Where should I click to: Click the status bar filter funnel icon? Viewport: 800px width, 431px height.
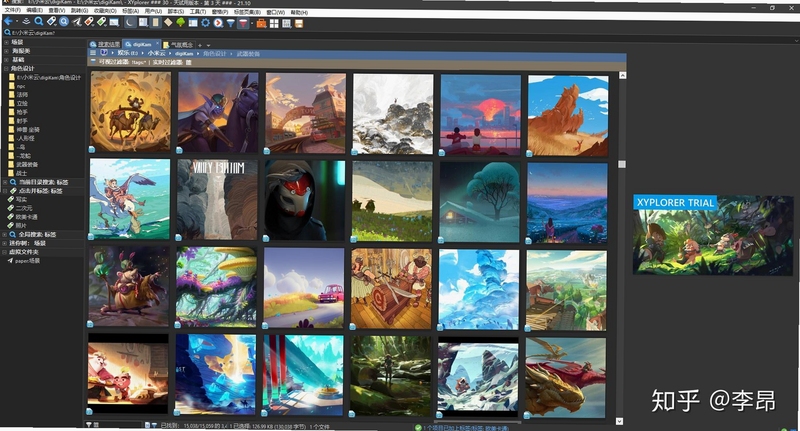[154, 425]
